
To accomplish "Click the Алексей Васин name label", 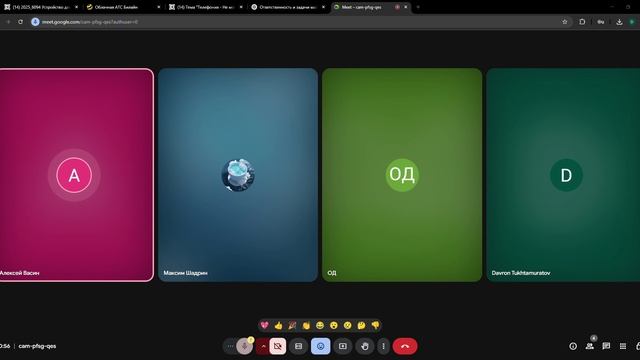I will pyautogui.click(x=19, y=273).
